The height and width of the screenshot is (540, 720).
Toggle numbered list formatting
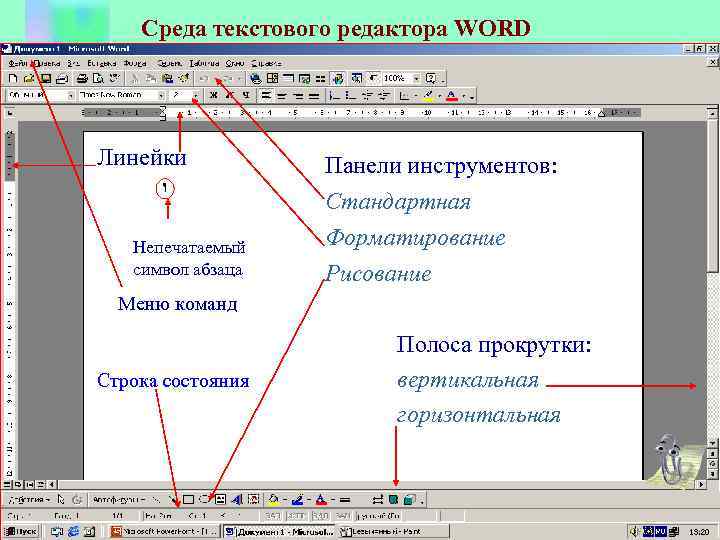click(335, 96)
